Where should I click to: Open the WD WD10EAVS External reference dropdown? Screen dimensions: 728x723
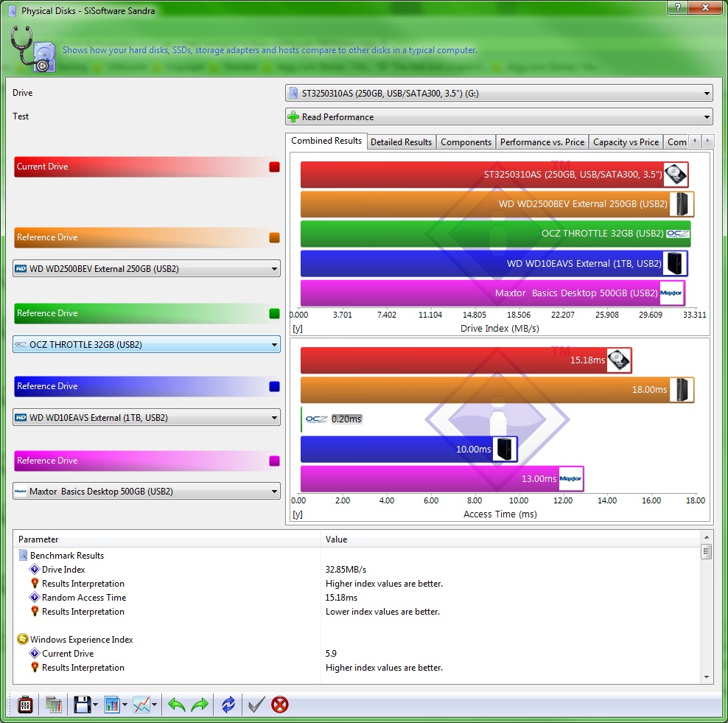(146, 417)
